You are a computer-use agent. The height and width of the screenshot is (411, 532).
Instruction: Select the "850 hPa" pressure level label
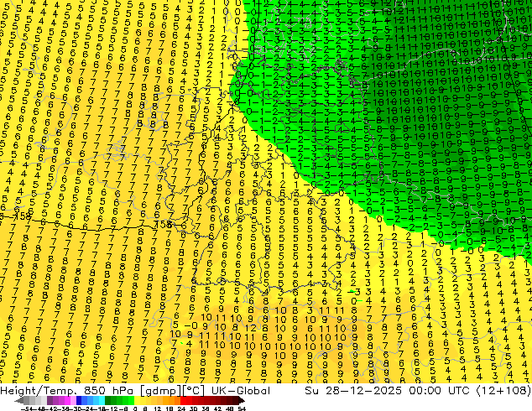coord(108,391)
